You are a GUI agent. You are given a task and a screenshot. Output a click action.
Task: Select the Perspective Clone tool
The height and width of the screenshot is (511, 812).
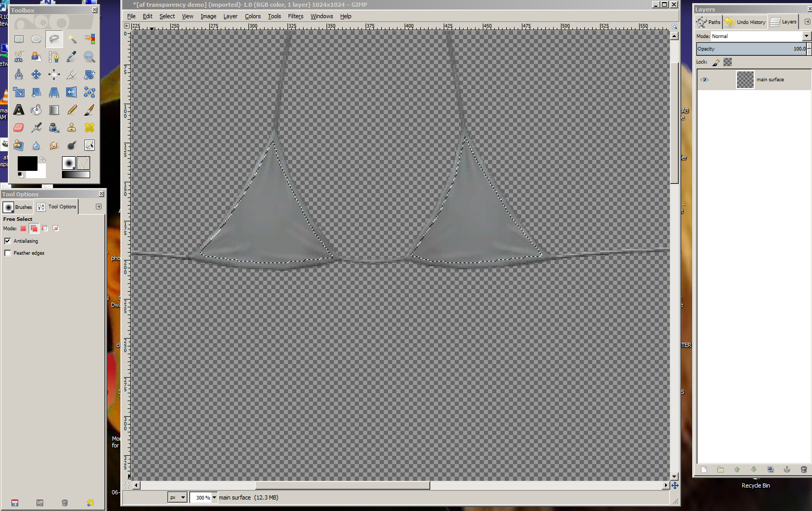19,145
